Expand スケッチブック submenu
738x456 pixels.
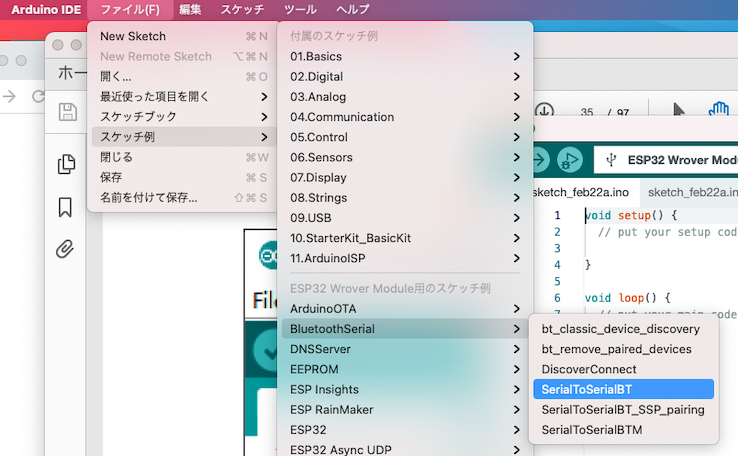click(x=184, y=117)
